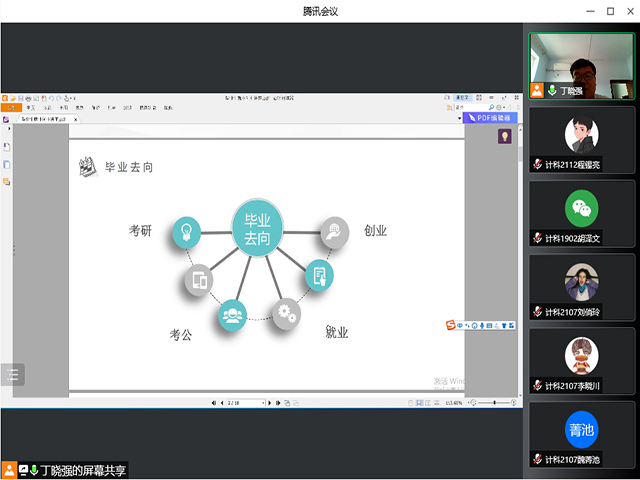Click the orange file menu button
The image size is (640, 480).
[11, 107]
